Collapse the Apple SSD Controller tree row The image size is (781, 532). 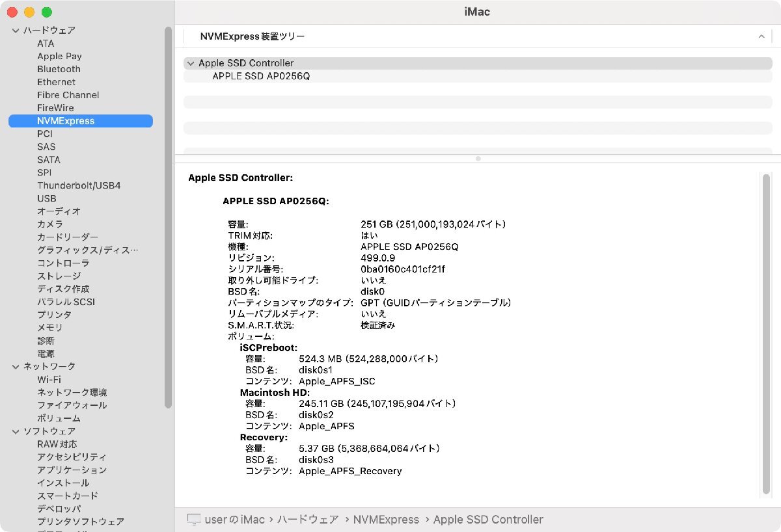tap(190, 63)
